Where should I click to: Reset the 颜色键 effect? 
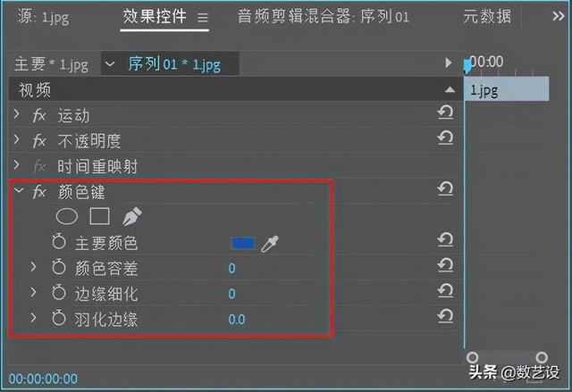(x=444, y=189)
